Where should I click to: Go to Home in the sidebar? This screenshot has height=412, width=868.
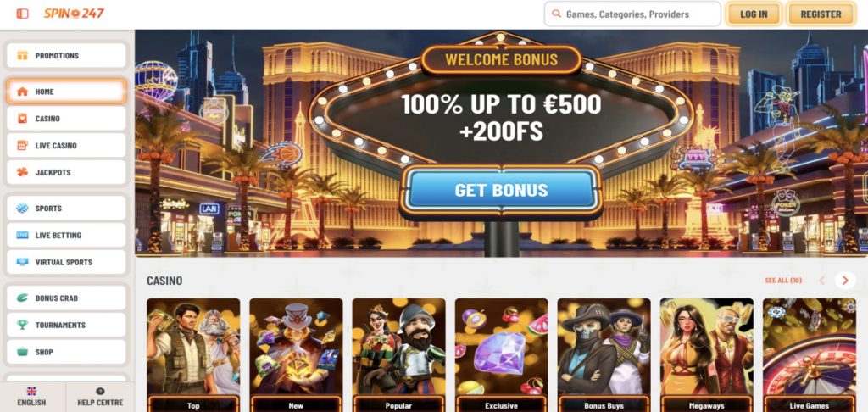(66, 92)
